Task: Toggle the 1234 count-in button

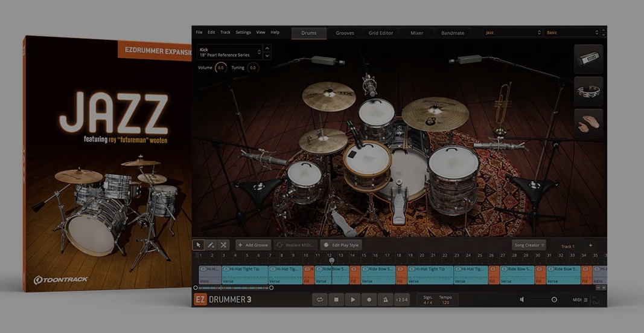Action: [x=402, y=300]
